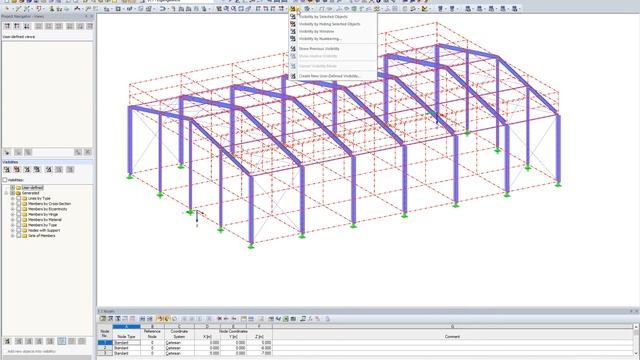640x360 pixels.
Task: Choose Visibility by Selected Objects menu entry
Action: (x=333, y=17)
